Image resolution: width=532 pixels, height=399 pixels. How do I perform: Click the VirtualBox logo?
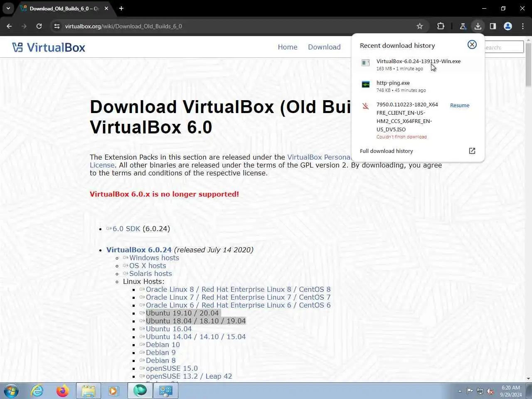(49, 47)
